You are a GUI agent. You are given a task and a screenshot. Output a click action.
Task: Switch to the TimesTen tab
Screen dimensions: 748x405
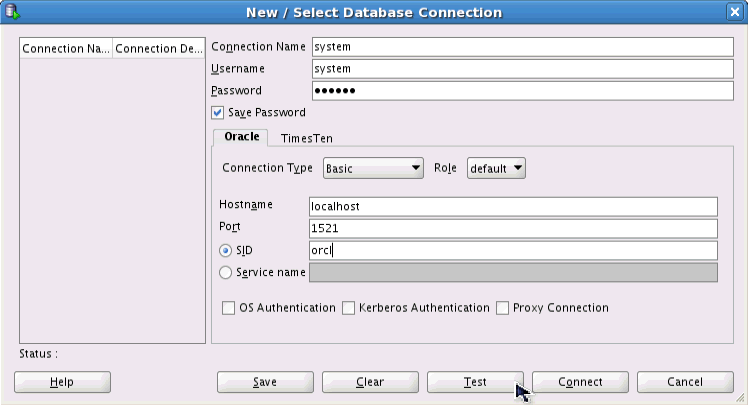pyautogui.click(x=307, y=138)
